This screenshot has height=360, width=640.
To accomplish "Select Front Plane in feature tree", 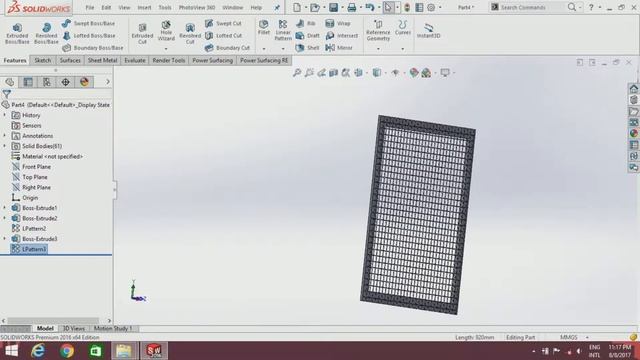I will [31, 167].
